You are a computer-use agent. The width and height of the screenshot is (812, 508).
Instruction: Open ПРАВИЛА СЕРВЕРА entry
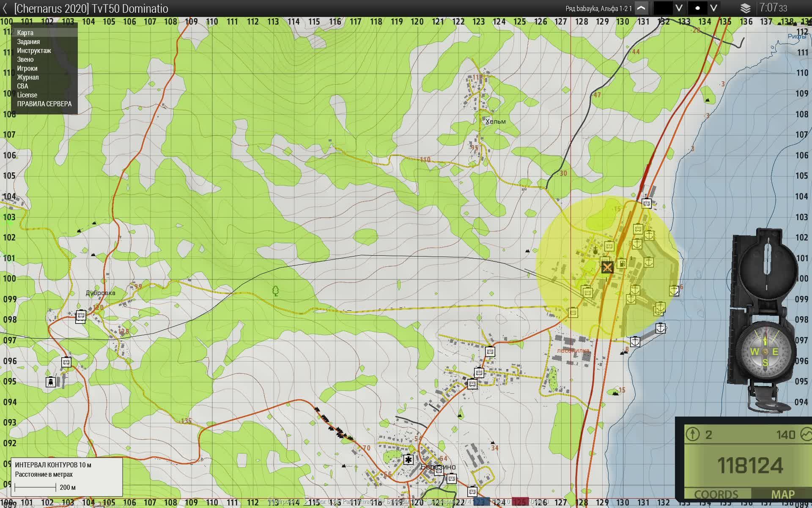click(44, 104)
